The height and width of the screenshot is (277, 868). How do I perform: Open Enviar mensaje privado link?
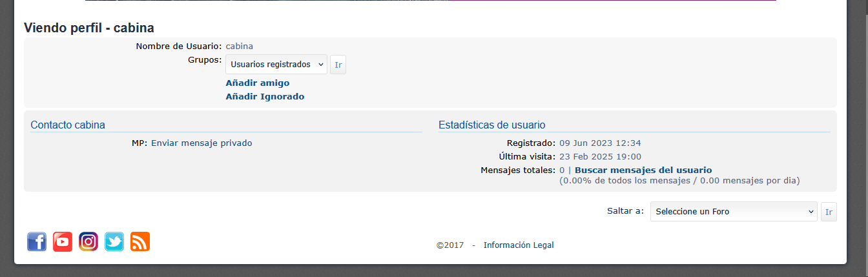click(x=201, y=143)
